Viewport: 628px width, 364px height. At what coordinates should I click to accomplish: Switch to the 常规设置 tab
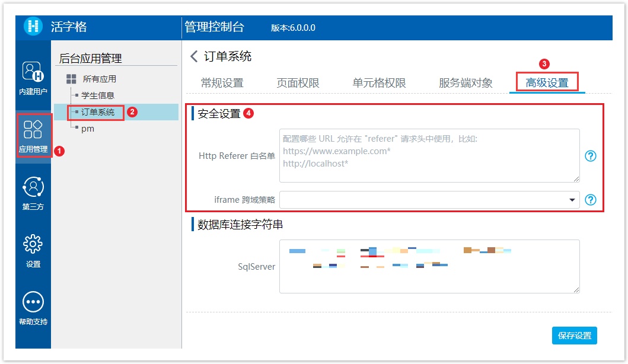[x=222, y=83]
